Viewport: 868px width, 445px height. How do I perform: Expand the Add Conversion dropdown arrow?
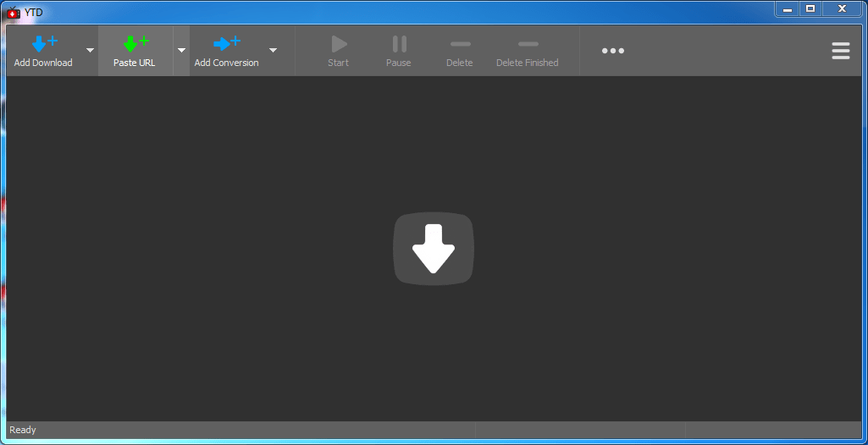273,51
